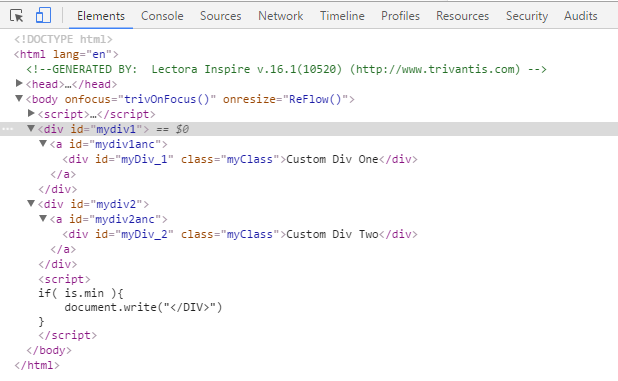Select the a id mydiv1anc row
The height and width of the screenshot is (381, 618).
point(109,144)
